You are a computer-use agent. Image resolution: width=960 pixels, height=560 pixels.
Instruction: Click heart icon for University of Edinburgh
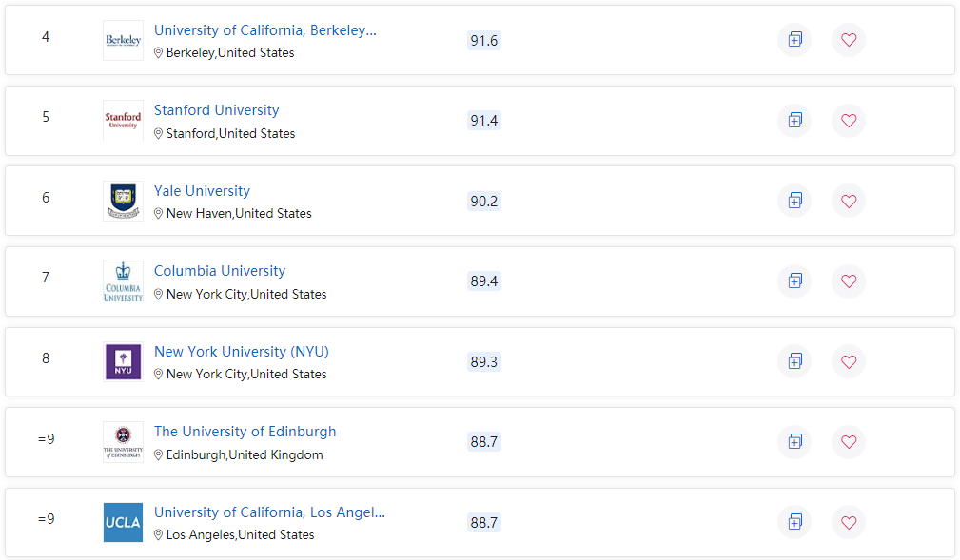tap(849, 442)
